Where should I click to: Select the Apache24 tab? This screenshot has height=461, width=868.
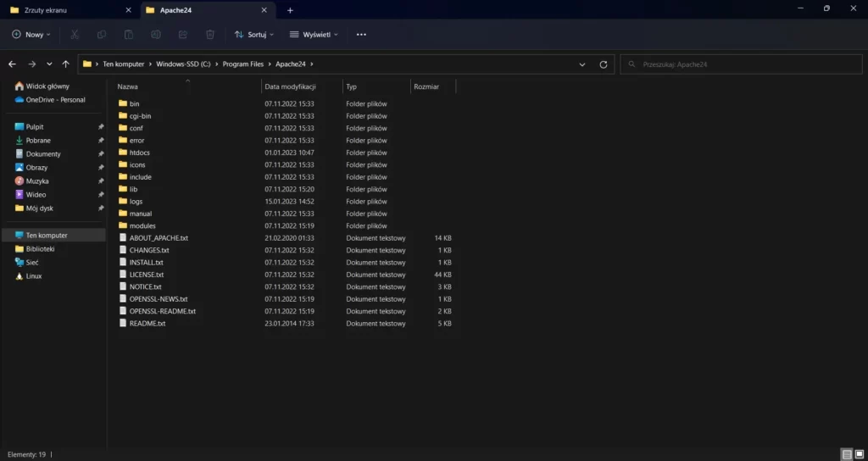point(208,10)
